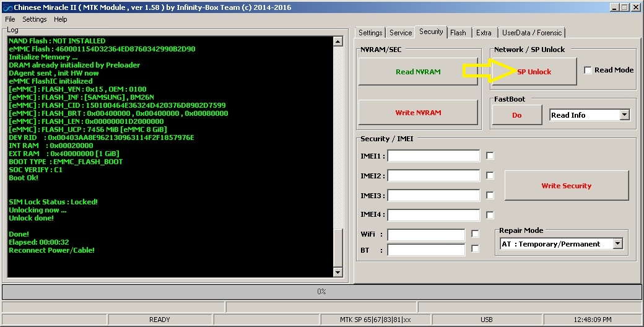Screen dimensions: 644x327
Task: Switch to the Flash tab
Action: [458, 33]
